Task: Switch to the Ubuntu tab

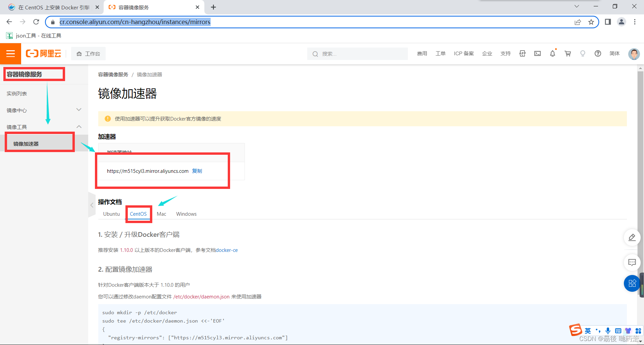Action: 111,214
